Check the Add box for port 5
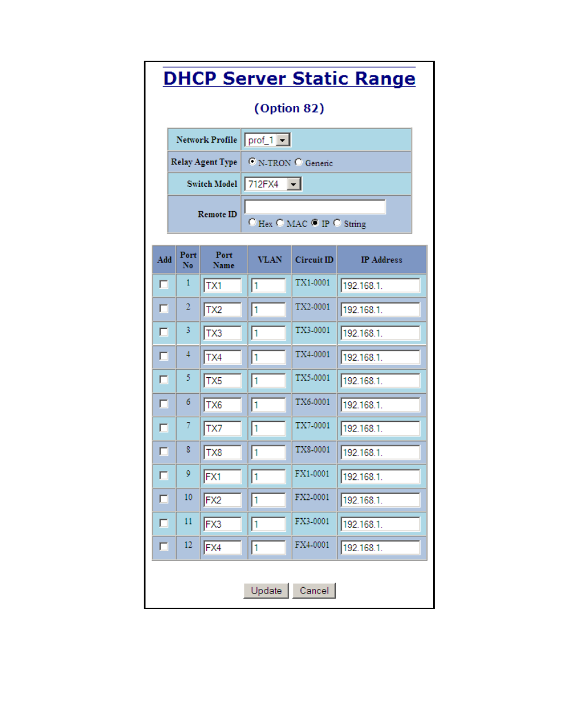This screenshot has height=728, width=562. click(164, 380)
